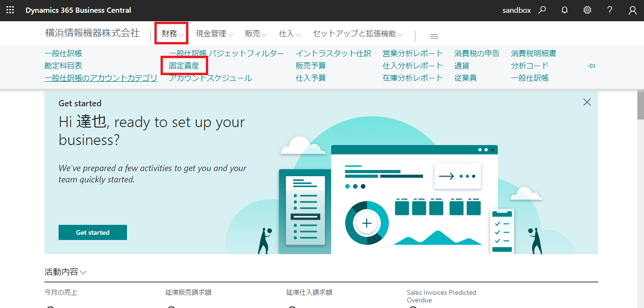644x308 pixels.
Task: Click Dynamics 365 Business Central title
Action: tap(78, 10)
